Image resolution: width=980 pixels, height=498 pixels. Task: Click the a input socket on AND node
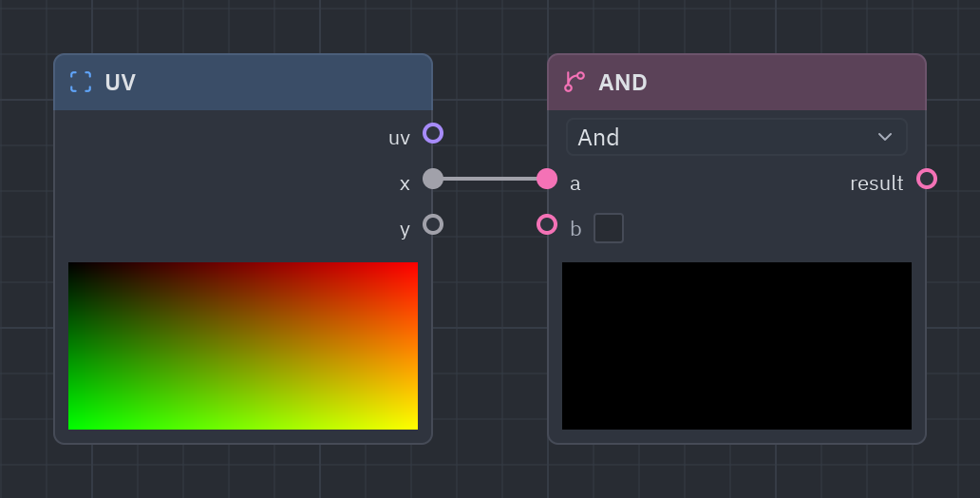pyautogui.click(x=547, y=179)
